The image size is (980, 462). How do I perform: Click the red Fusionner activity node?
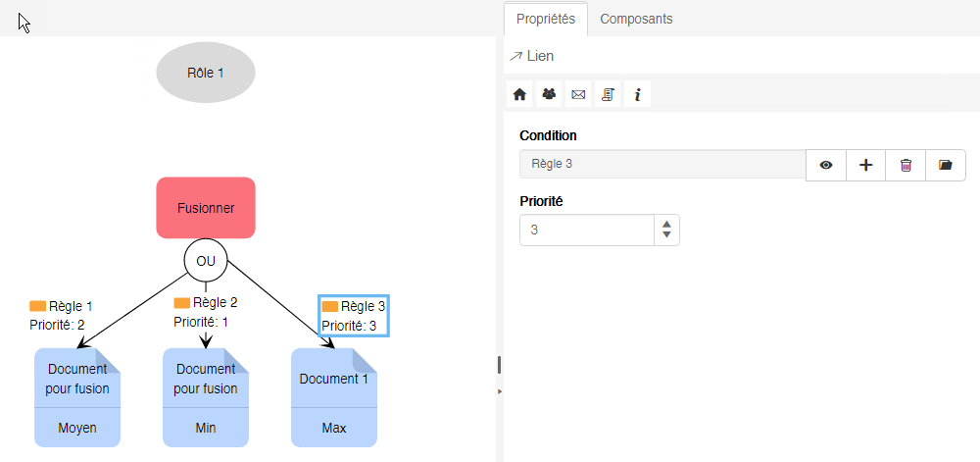pyautogui.click(x=206, y=207)
